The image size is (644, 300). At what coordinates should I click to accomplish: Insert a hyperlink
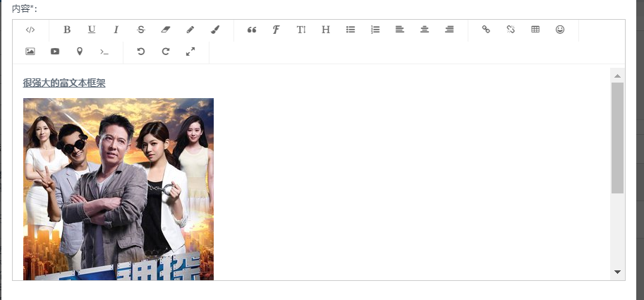486,30
